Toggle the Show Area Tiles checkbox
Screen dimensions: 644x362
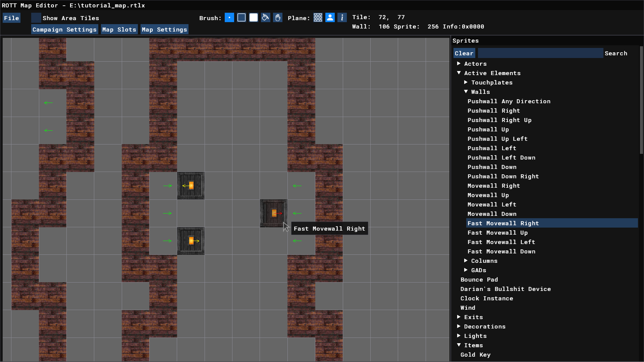click(36, 18)
